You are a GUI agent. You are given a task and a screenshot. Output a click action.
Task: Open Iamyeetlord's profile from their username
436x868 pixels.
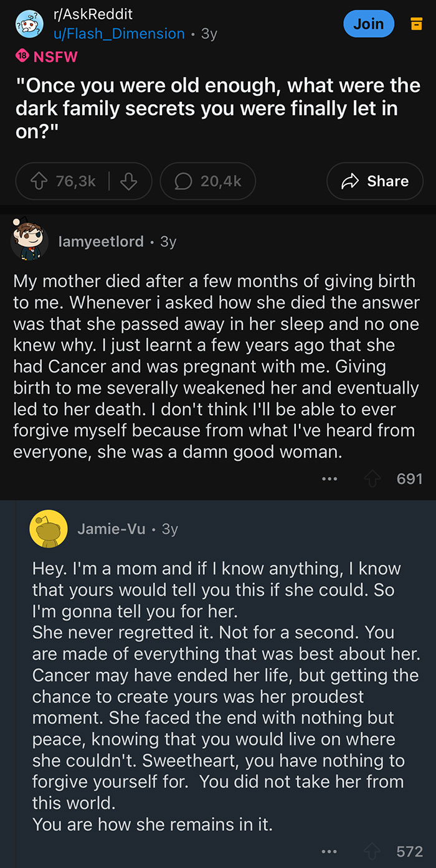point(101,242)
